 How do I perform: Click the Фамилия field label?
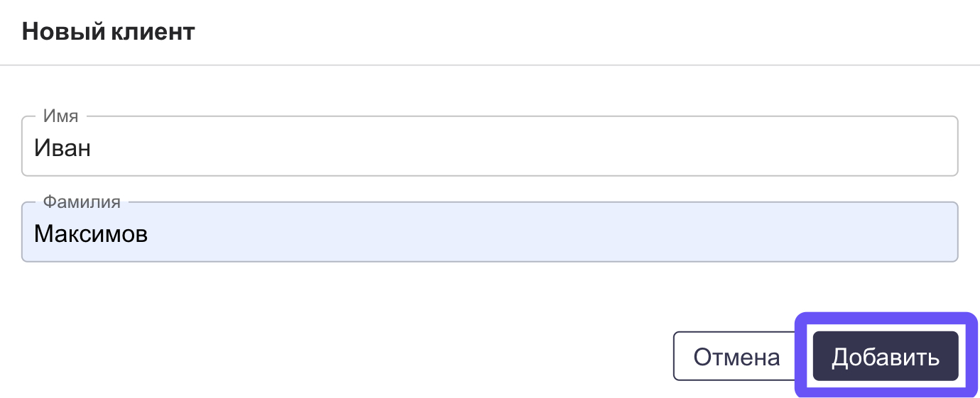coord(82,202)
